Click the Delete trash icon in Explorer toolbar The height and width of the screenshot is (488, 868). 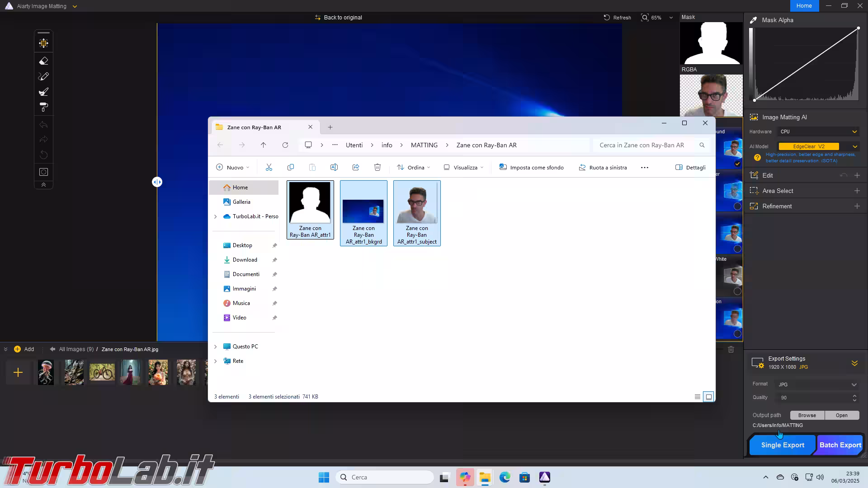377,167
